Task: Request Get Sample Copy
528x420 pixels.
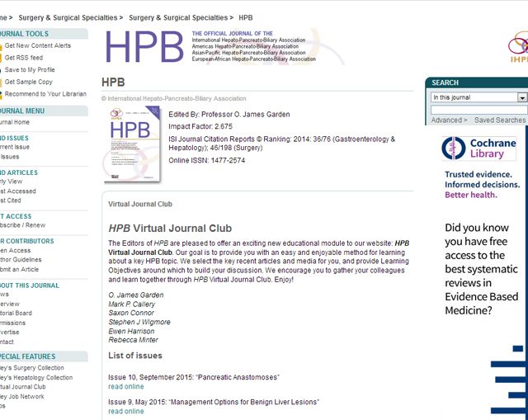Action: point(28,82)
